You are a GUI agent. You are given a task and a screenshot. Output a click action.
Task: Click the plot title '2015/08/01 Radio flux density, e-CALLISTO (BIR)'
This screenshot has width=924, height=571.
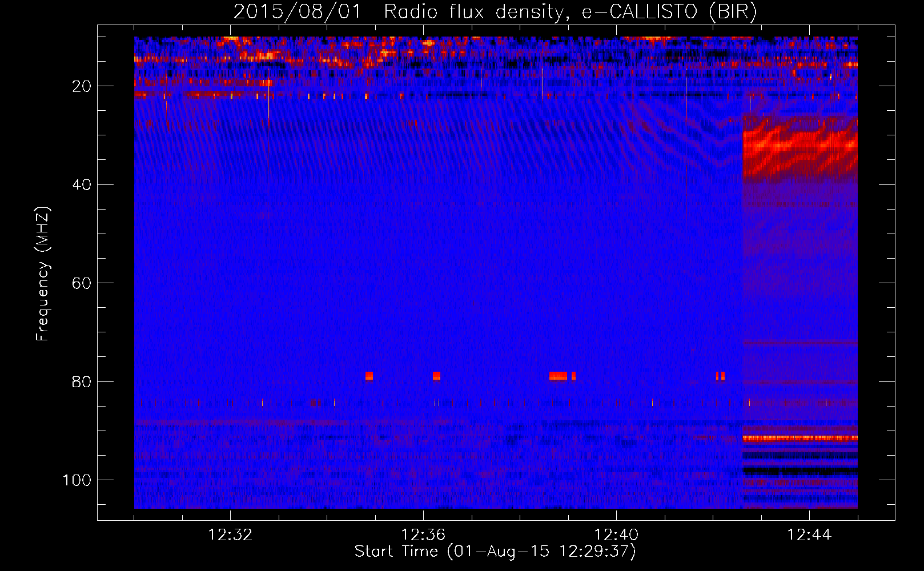[495, 11]
